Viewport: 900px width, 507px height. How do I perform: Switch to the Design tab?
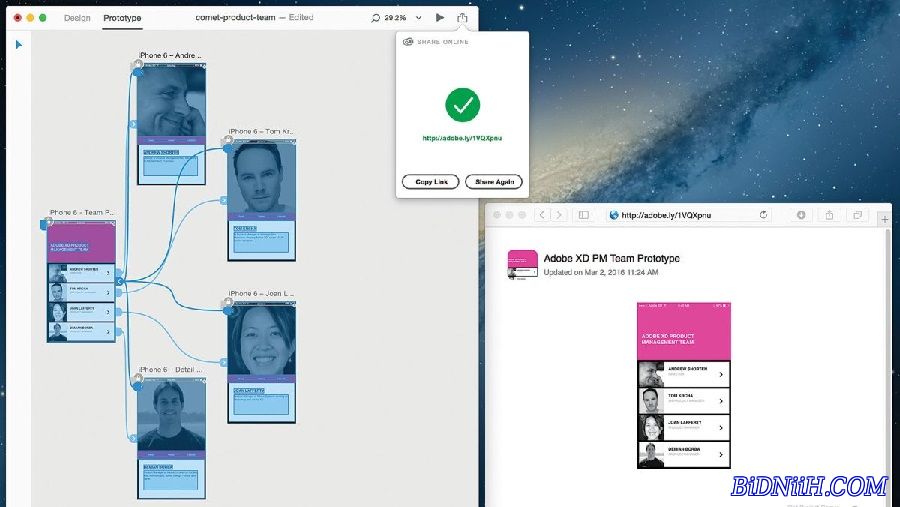(77, 18)
